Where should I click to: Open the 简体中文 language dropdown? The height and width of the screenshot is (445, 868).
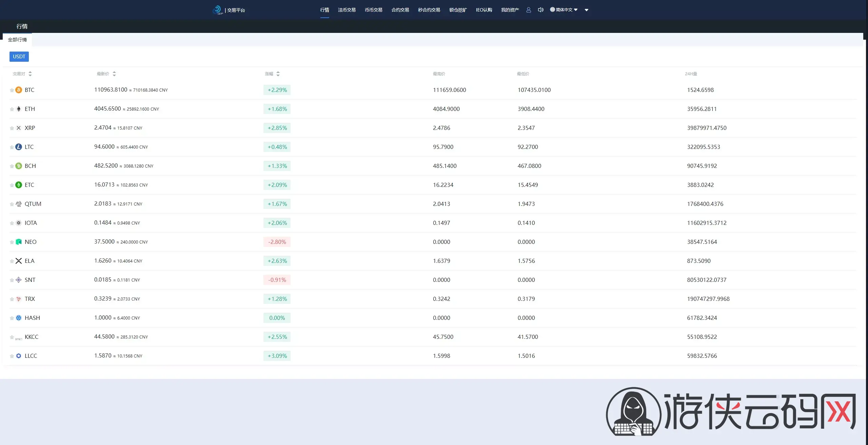[x=564, y=10]
